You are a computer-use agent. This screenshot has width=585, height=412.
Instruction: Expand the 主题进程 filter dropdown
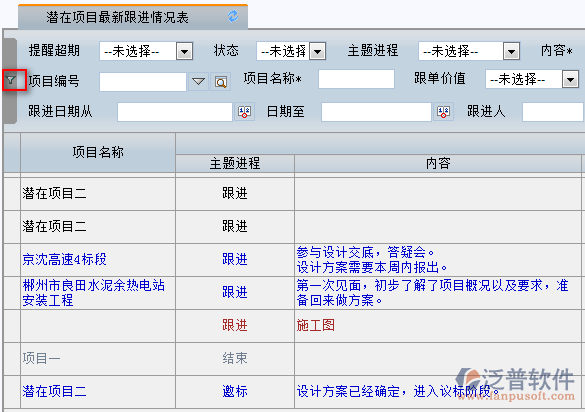(x=469, y=51)
